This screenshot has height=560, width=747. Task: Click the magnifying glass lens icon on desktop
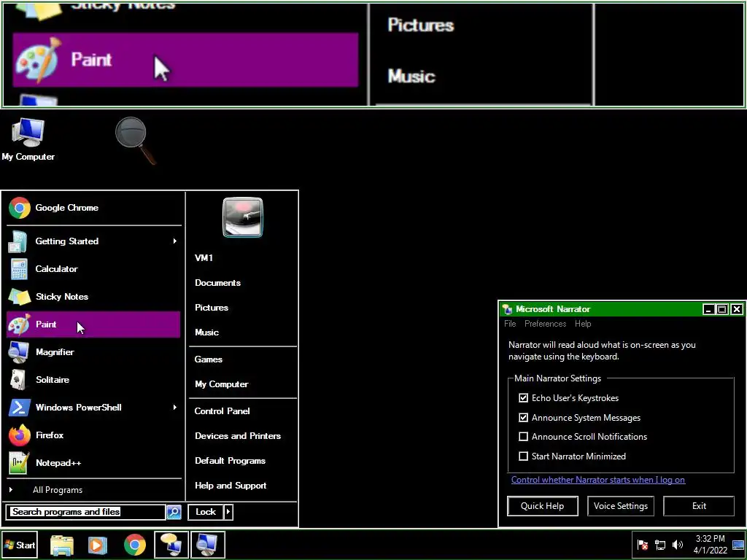tap(135, 140)
